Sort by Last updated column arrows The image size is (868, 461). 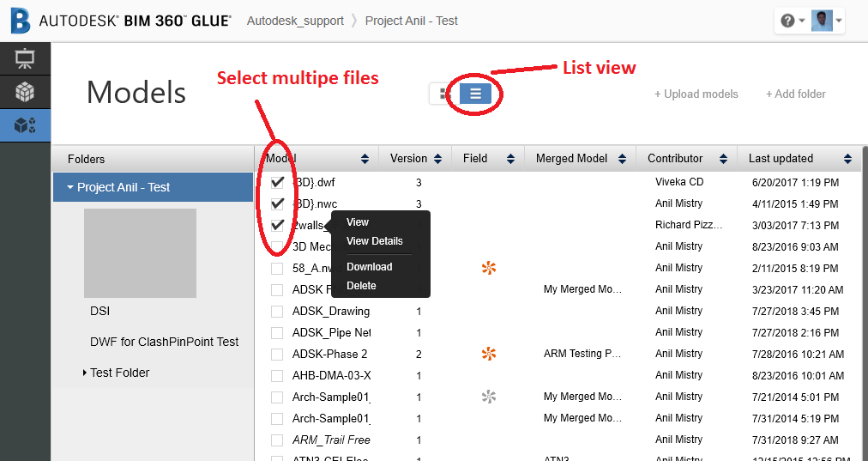(x=847, y=159)
